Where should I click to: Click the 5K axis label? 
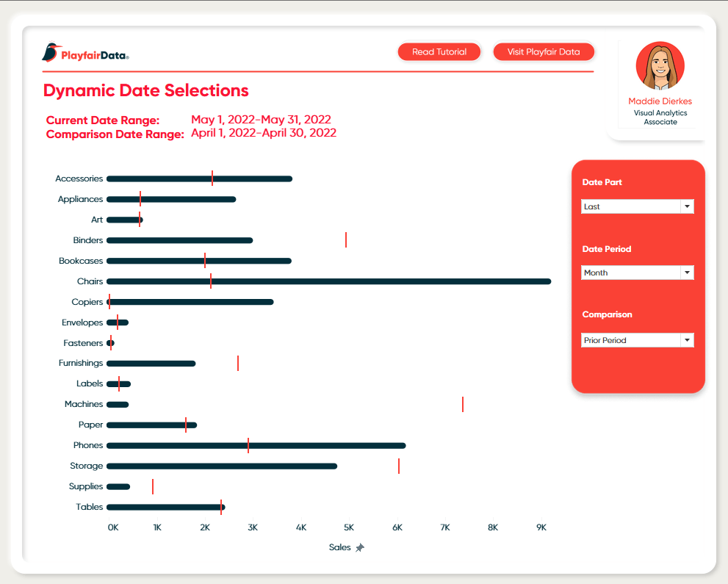click(x=348, y=527)
